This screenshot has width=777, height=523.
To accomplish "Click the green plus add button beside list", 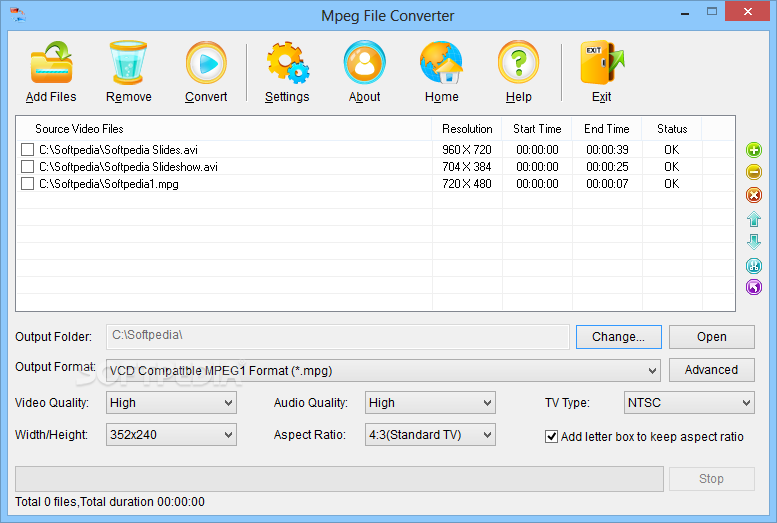I will click(754, 150).
